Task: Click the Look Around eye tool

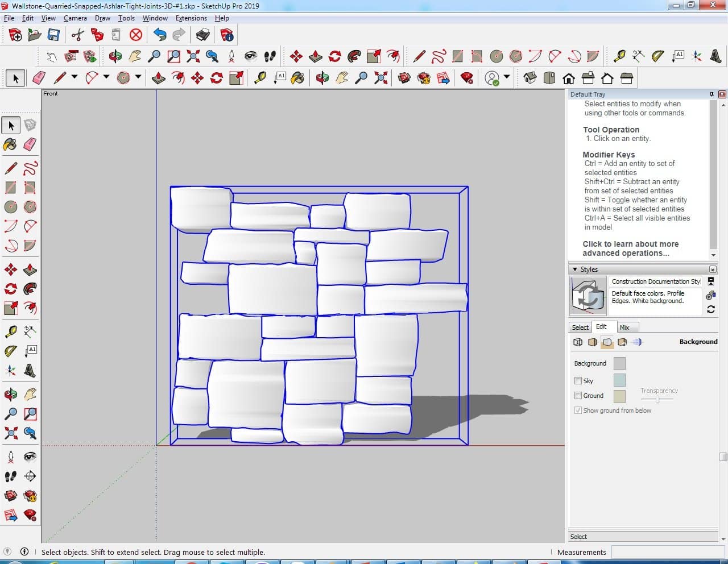Action: 30,457
